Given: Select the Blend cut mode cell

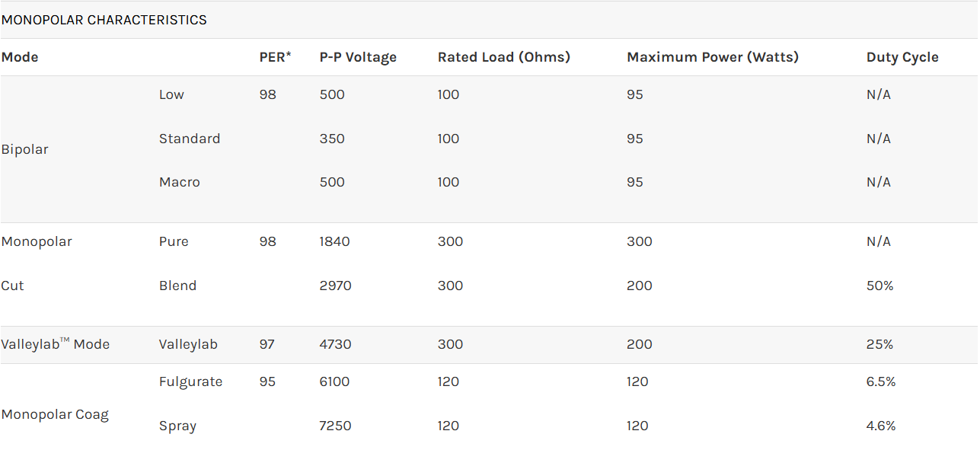Looking at the screenshot, I should pyautogui.click(x=177, y=286).
